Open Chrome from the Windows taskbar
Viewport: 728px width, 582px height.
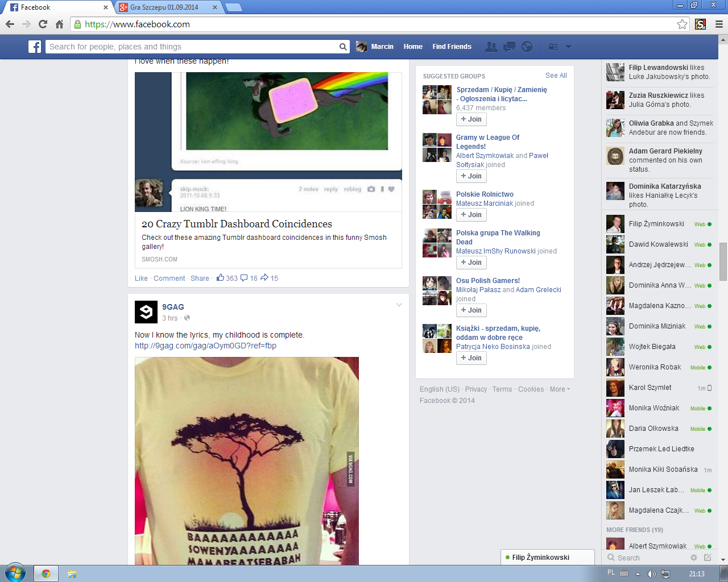46,573
